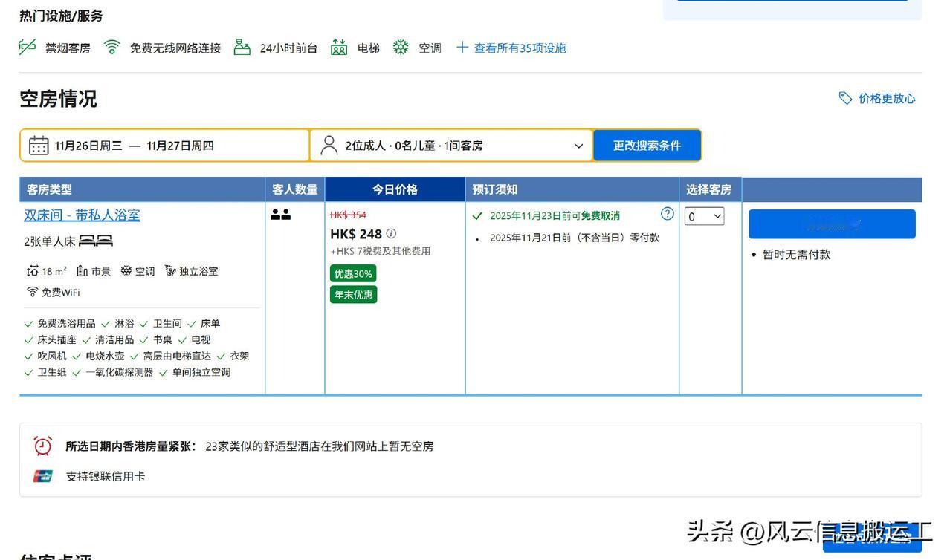Click the strikethrough HK$ 354 price
Image resolution: width=950 pixels, height=560 pixels.
click(x=348, y=215)
